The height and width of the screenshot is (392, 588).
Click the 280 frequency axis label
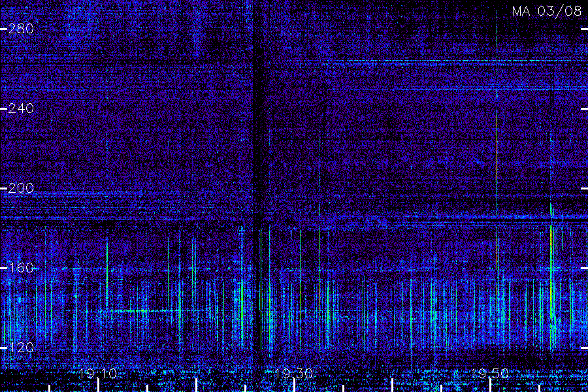[x=21, y=29]
